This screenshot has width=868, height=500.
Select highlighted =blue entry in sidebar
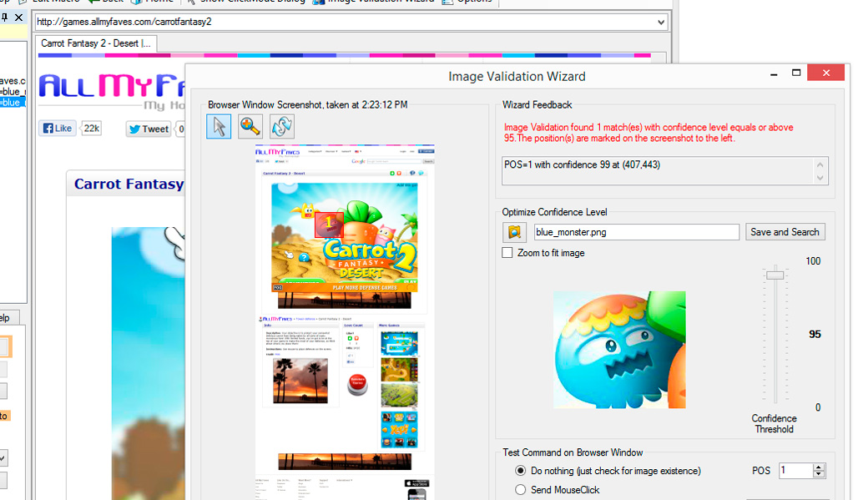[x=13, y=103]
